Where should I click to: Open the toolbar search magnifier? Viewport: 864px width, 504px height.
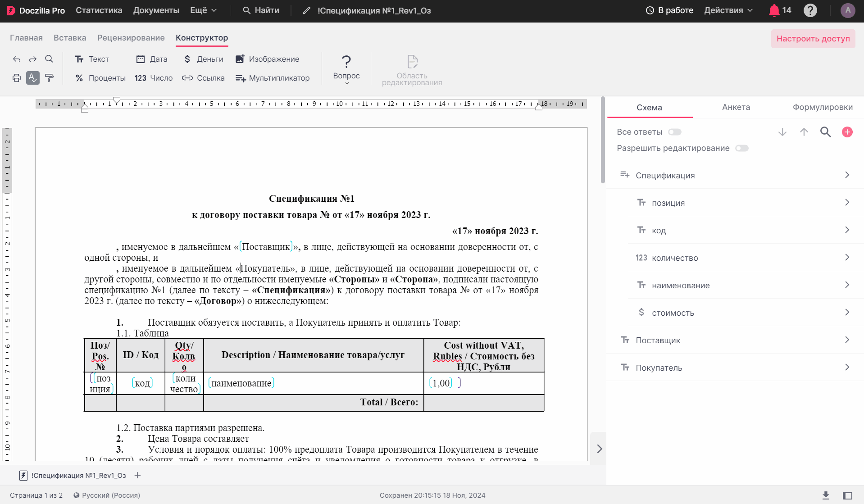[x=49, y=59]
